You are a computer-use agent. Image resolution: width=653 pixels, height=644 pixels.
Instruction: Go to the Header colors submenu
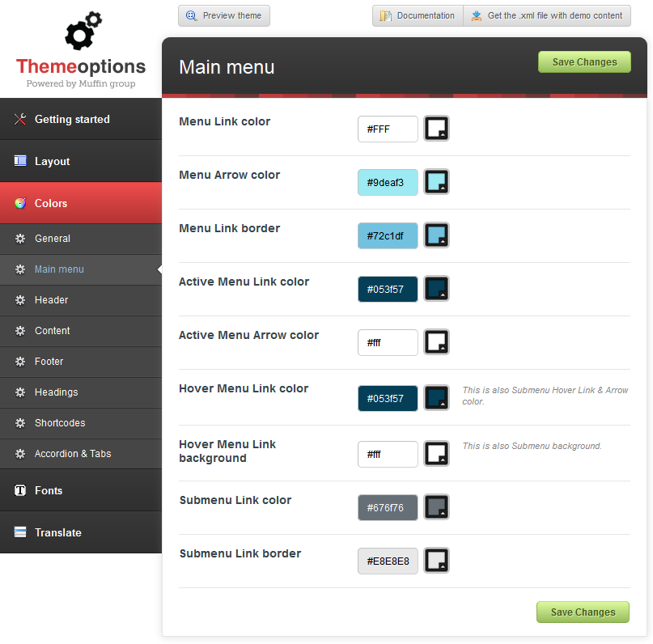click(52, 300)
